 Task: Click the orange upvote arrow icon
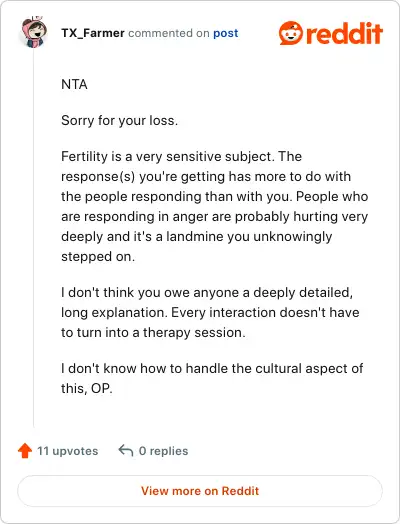pyautogui.click(x=25, y=450)
